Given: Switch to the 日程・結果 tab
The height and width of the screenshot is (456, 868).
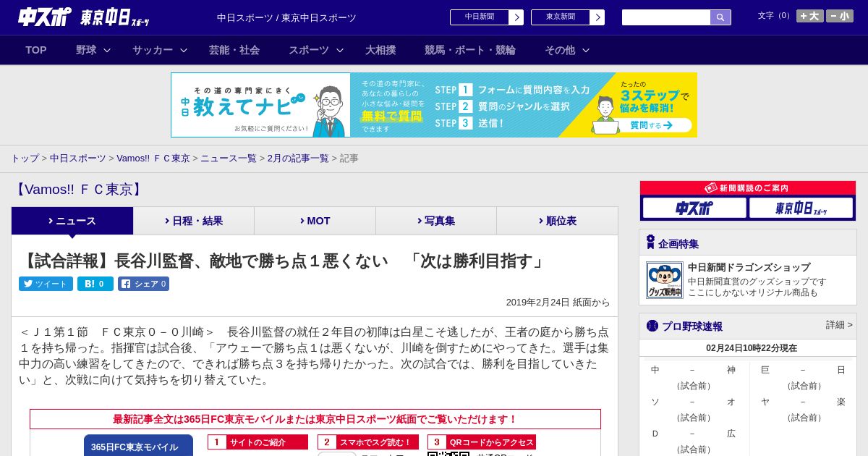Looking at the screenshot, I should (x=194, y=221).
